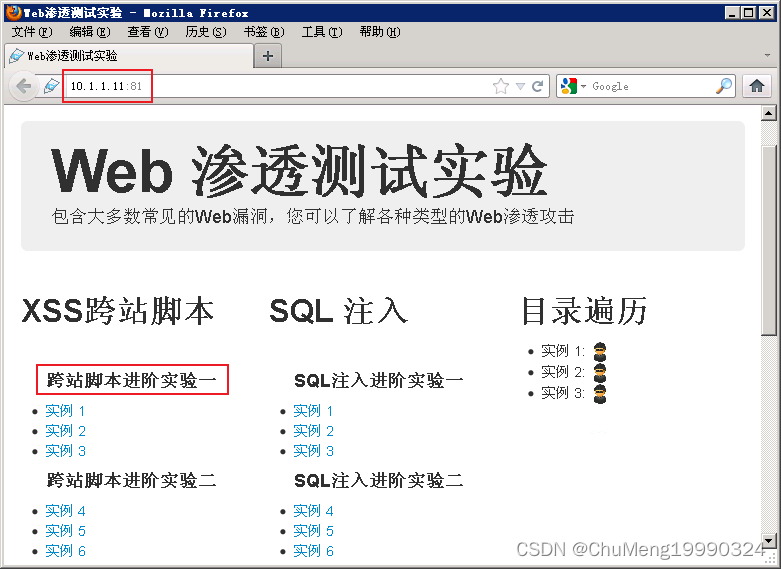Click the search magnifier icon
Screen dimensions: 781x569
(x=724, y=86)
